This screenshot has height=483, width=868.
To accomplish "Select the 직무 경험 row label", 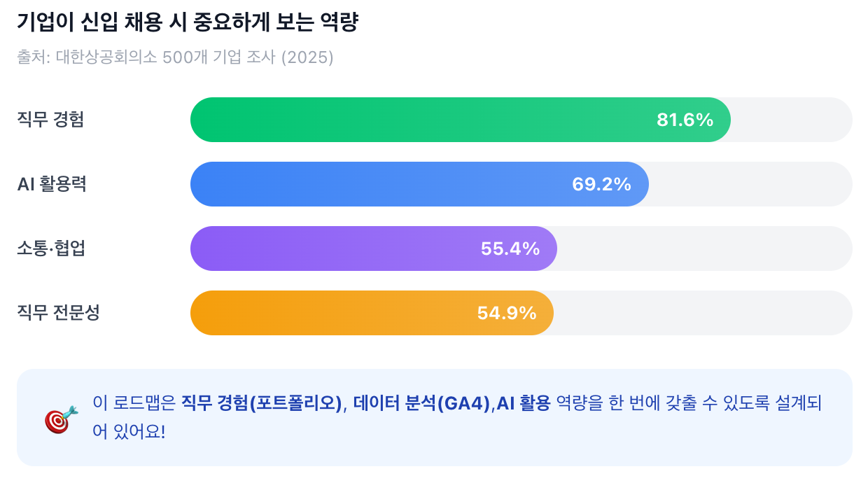I will 50,120.
